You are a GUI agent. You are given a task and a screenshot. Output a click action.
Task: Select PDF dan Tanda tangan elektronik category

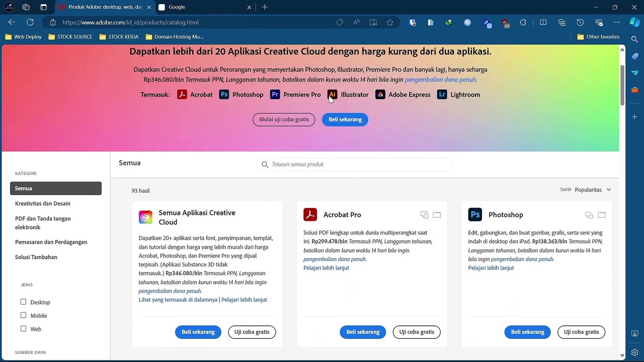pyautogui.click(x=43, y=223)
